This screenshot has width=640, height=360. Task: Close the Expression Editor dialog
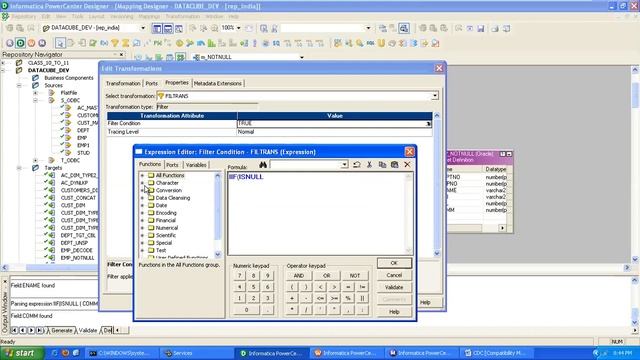[409, 152]
